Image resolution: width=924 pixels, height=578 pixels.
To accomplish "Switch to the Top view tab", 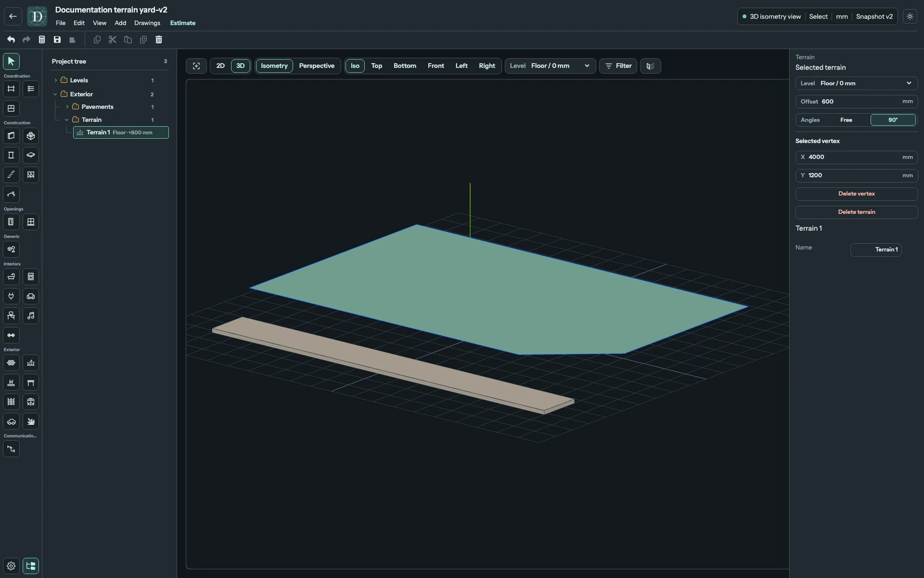I will (x=376, y=66).
